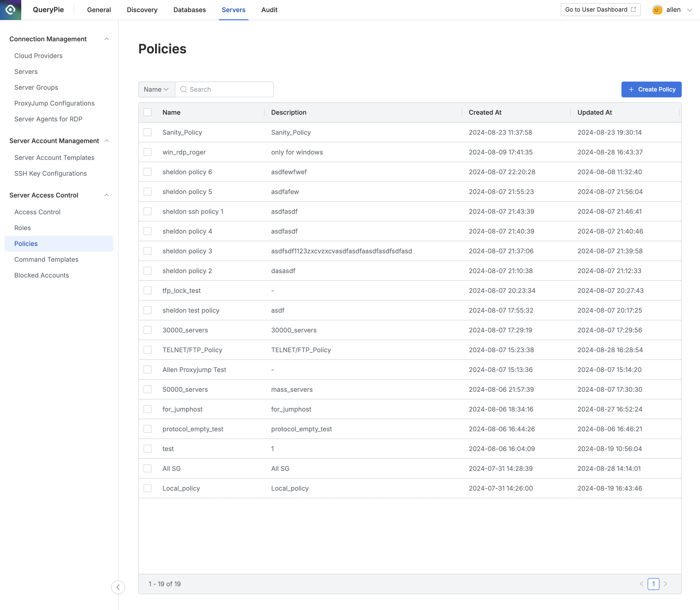The image size is (700, 610).
Task: Tick the win_rdp_roger row checkbox
Action: [148, 152]
